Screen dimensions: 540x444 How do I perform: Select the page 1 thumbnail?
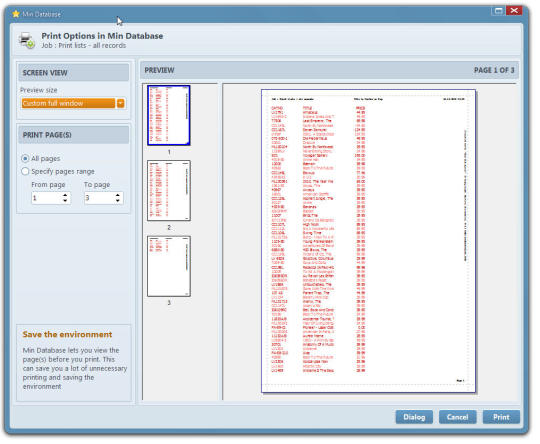tap(169, 115)
